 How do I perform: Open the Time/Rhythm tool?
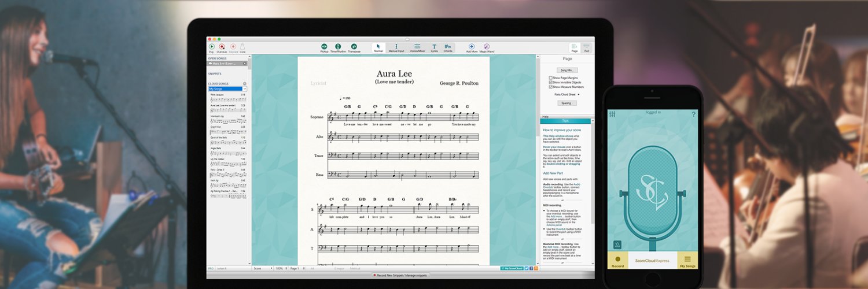pyautogui.click(x=338, y=47)
